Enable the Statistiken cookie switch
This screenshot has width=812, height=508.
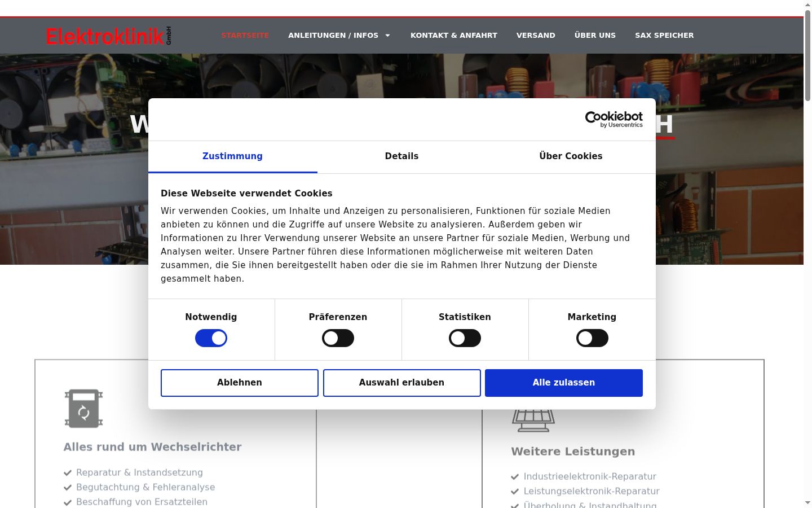click(x=465, y=338)
